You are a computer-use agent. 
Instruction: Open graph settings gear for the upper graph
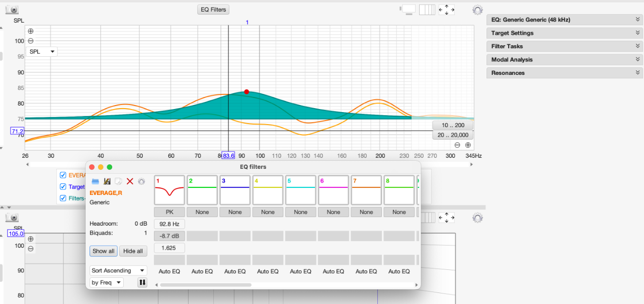tap(477, 10)
